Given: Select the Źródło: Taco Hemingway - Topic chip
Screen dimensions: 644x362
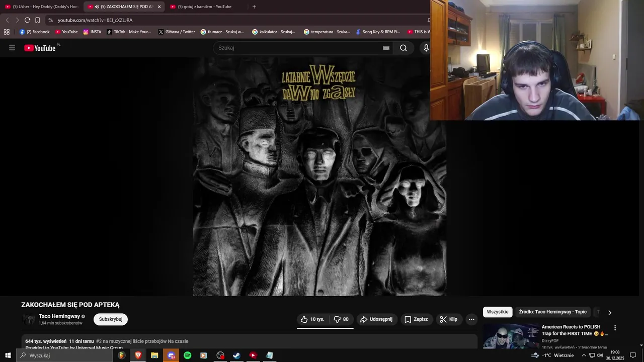Looking at the screenshot, I should click(x=553, y=312).
